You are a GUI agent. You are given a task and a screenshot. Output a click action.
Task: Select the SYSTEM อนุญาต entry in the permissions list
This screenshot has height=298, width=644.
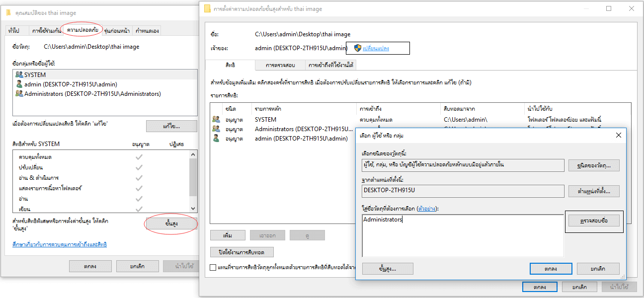tap(216, 119)
